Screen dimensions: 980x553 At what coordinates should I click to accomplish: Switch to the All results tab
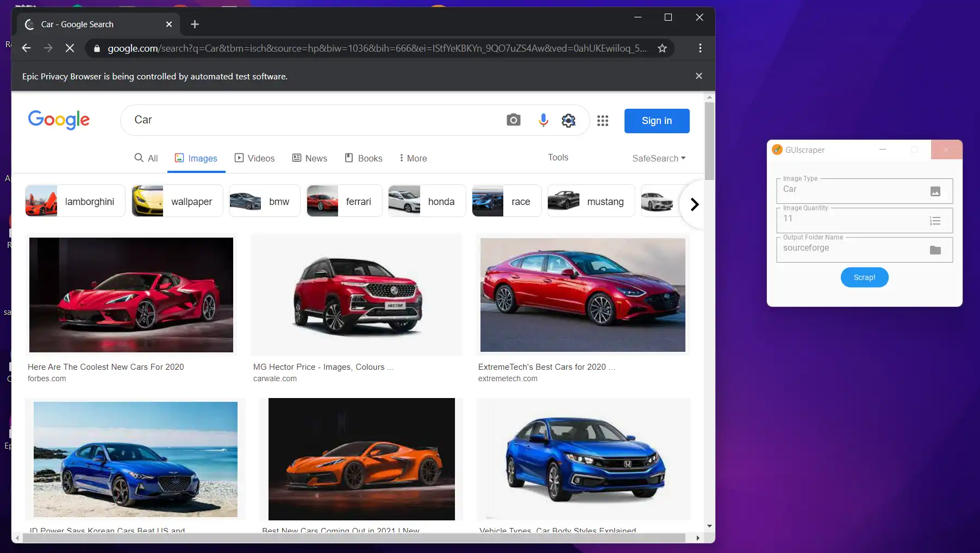tap(146, 158)
